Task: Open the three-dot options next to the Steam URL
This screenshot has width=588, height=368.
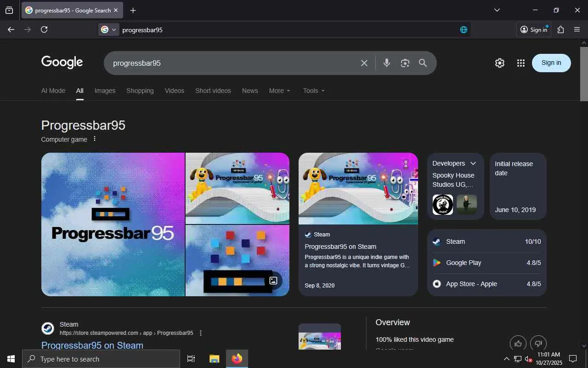Action: pos(200,333)
